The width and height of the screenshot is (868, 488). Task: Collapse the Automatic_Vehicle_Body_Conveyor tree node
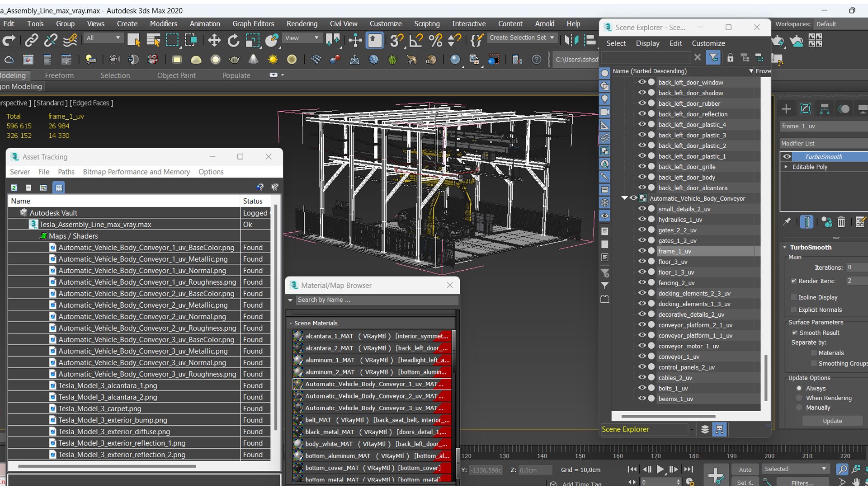coord(624,198)
